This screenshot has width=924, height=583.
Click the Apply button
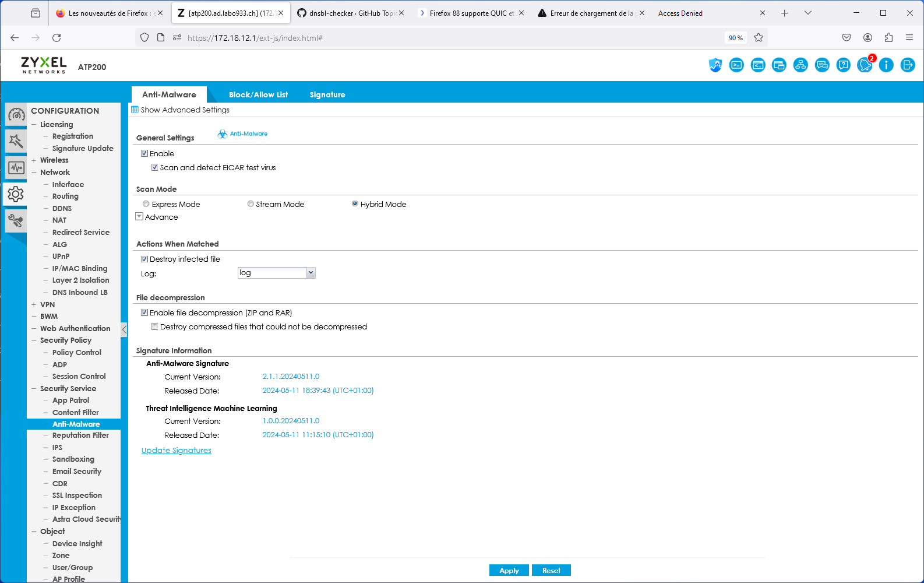coord(509,570)
